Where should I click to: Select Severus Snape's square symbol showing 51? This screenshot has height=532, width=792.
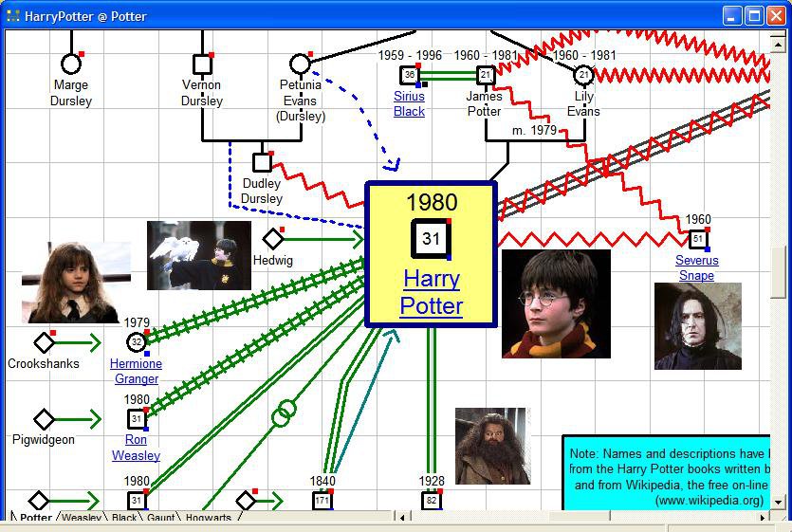[x=698, y=238]
